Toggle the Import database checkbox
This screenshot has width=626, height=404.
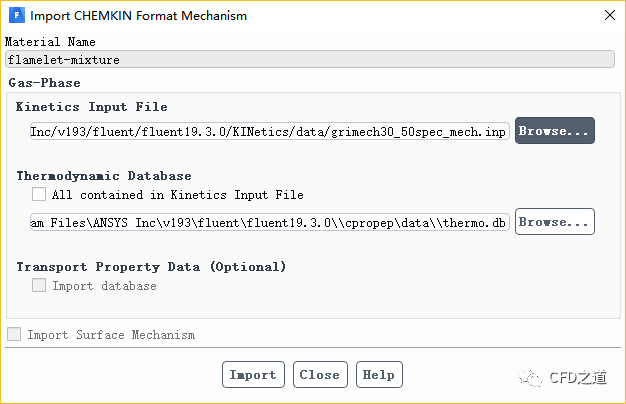click(39, 286)
